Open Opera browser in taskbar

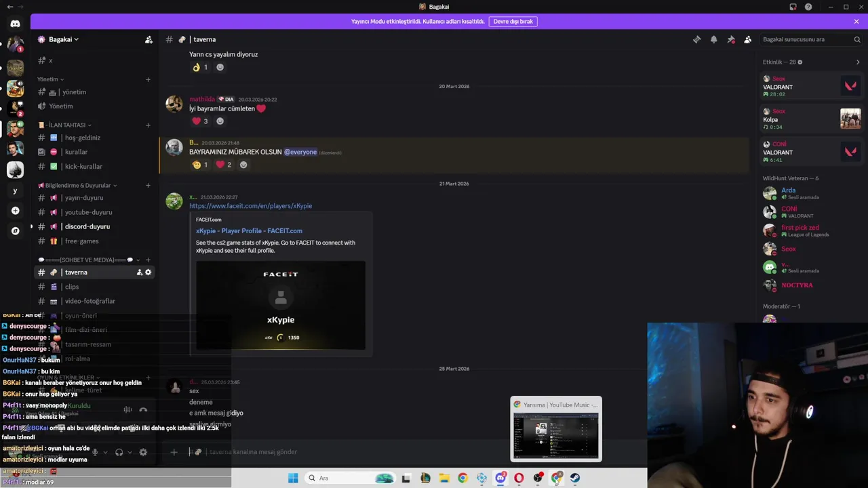point(519,478)
